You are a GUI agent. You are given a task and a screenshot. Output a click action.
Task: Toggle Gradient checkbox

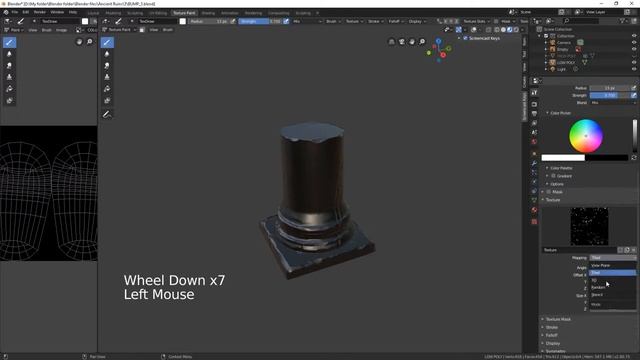pyautogui.click(x=553, y=176)
